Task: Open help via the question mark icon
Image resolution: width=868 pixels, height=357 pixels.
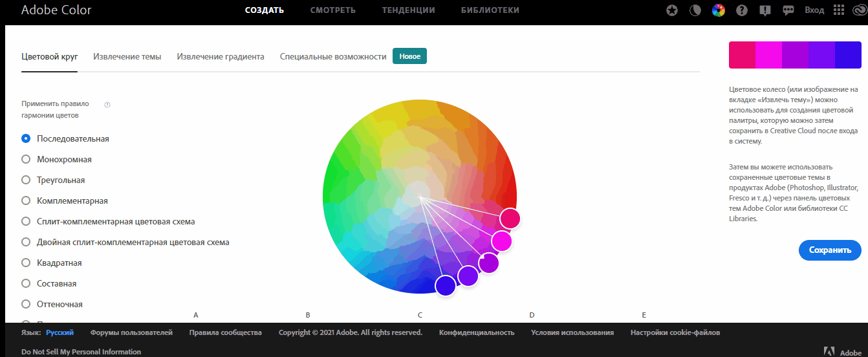Action: click(742, 10)
